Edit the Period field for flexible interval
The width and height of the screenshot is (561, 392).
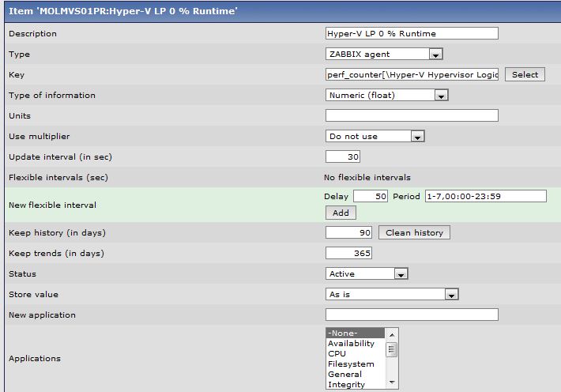pos(485,196)
